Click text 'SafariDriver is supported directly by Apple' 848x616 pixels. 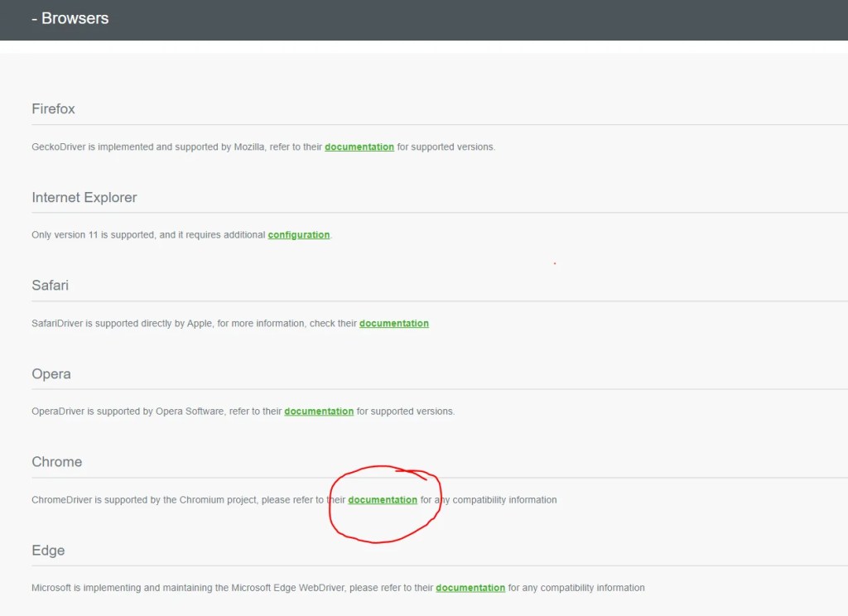tap(122, 324)
